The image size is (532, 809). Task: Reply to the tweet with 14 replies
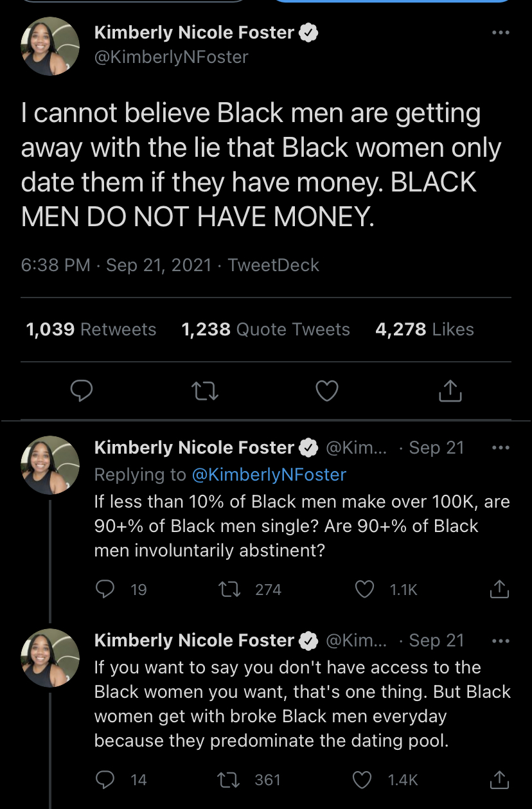click(104, 779)
